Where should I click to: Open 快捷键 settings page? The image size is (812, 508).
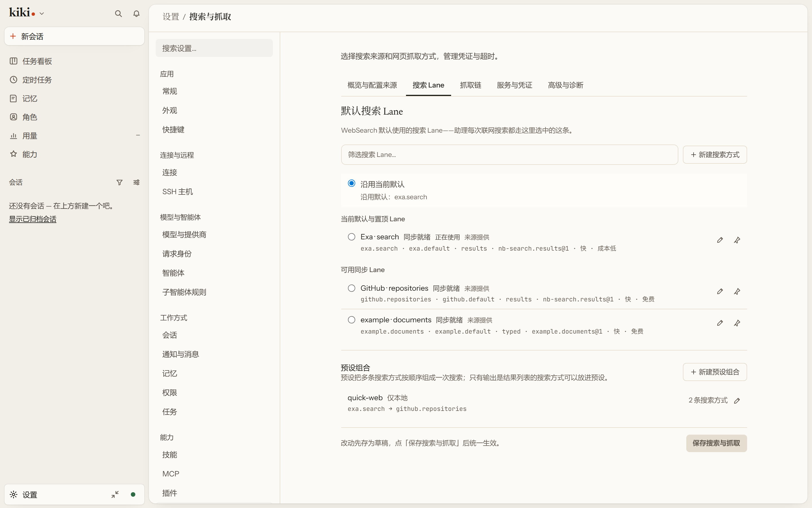click(x=214, y=130)
